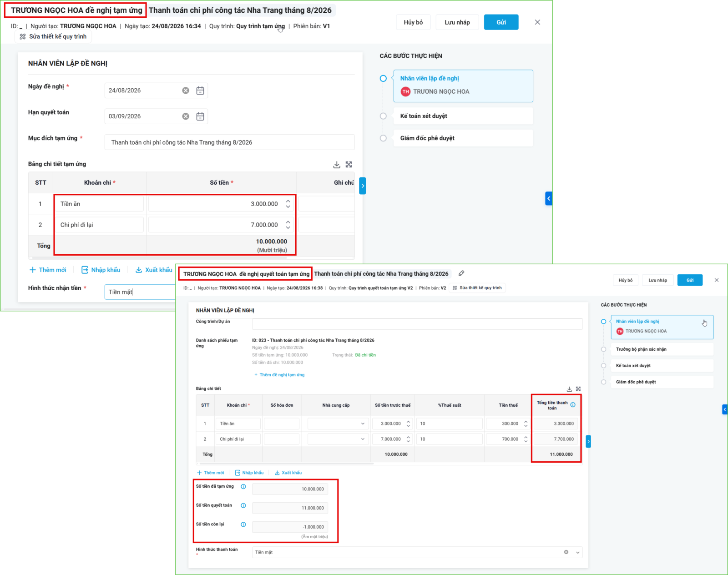Select the Kế toán xét duyệt step circle in settlement form

603,366
